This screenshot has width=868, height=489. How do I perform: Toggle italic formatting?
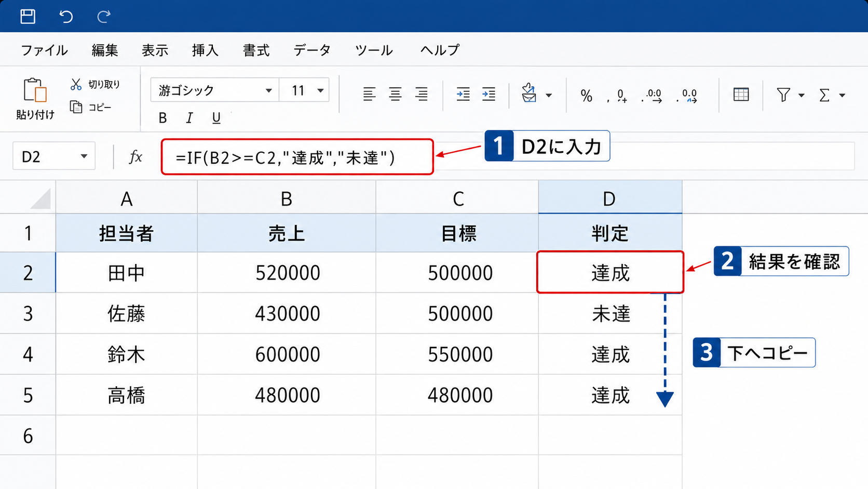pyautogui.click(x=189, y=118)
